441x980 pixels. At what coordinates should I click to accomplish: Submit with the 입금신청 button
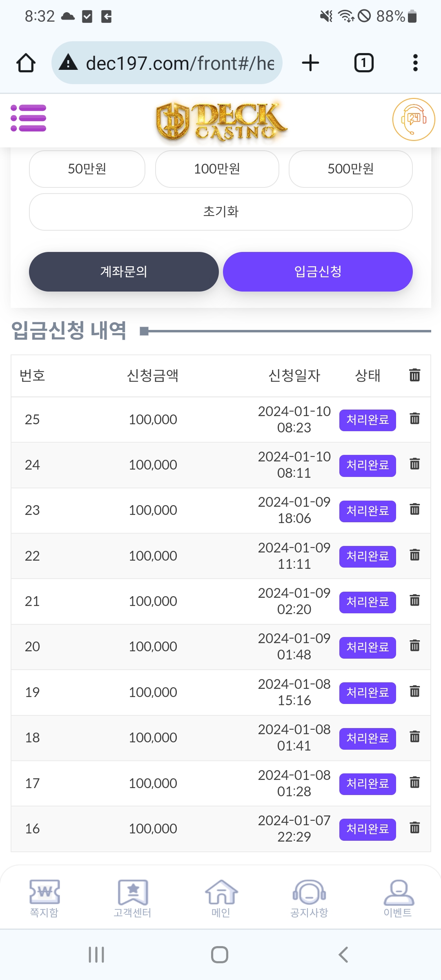(318, 272)
